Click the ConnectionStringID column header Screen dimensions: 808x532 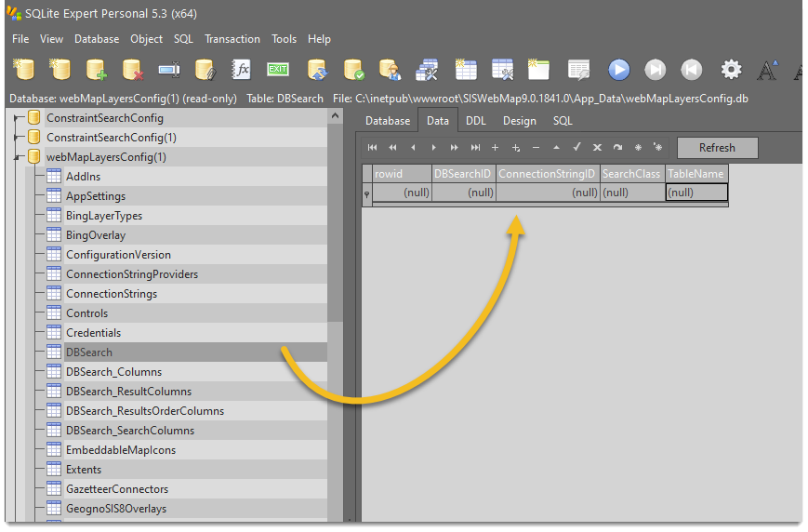(548, 174)
